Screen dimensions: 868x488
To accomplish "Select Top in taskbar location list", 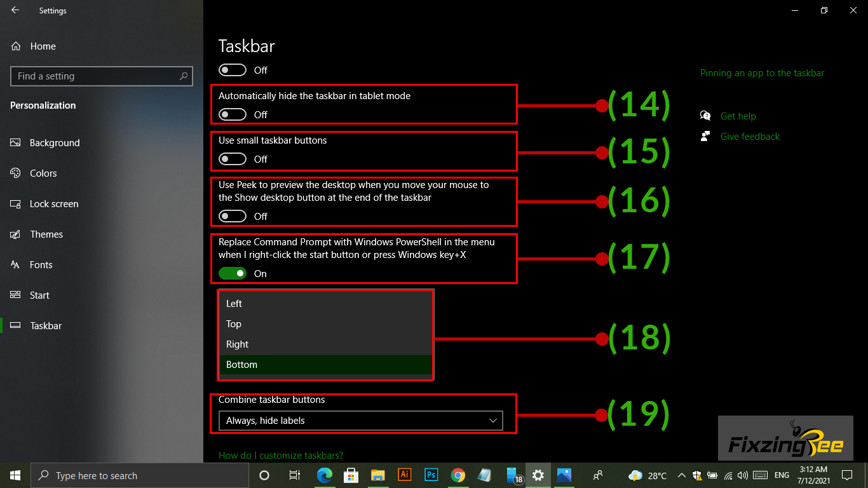I will 234,324.
